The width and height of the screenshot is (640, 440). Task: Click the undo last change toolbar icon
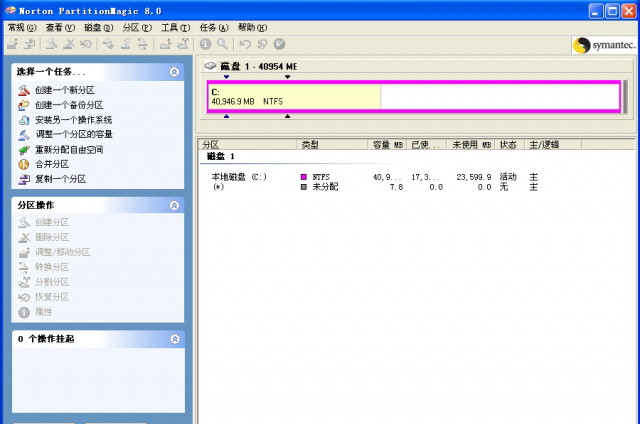coord(245,44)
